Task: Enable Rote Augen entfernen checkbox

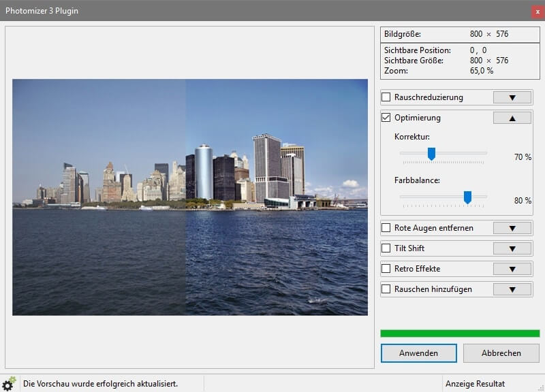Action: [386, 228]
